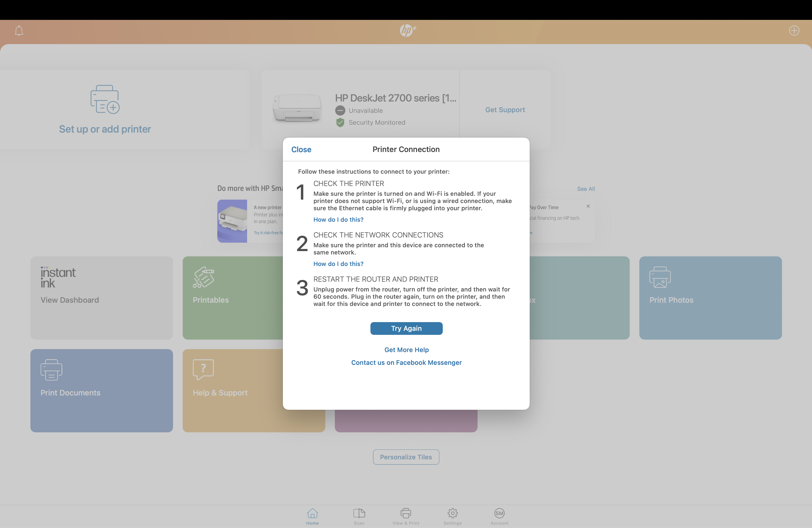Click the Personalize Tiles button
This screenshot has height=528, width=812.
click(x=406, y=457)
